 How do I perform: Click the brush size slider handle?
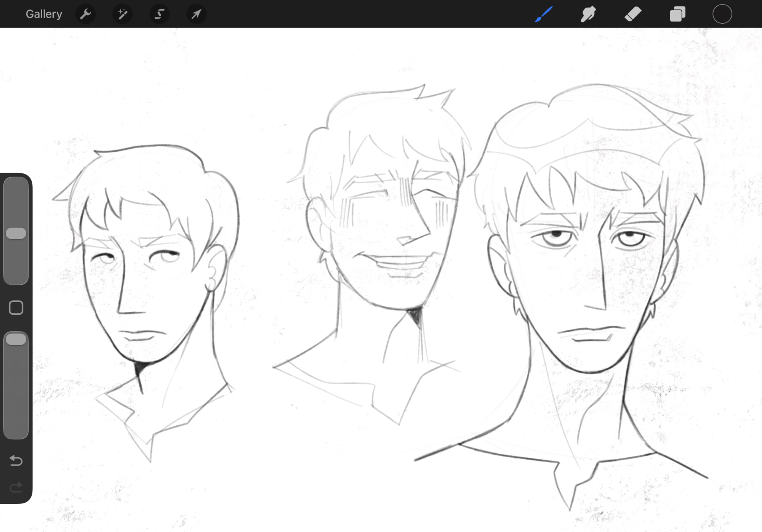click(x=16, y=234)
